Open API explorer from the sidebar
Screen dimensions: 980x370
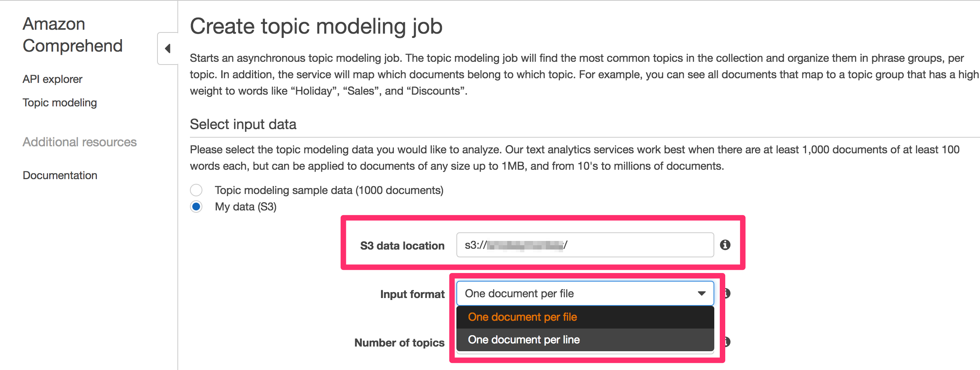point(52,79)
